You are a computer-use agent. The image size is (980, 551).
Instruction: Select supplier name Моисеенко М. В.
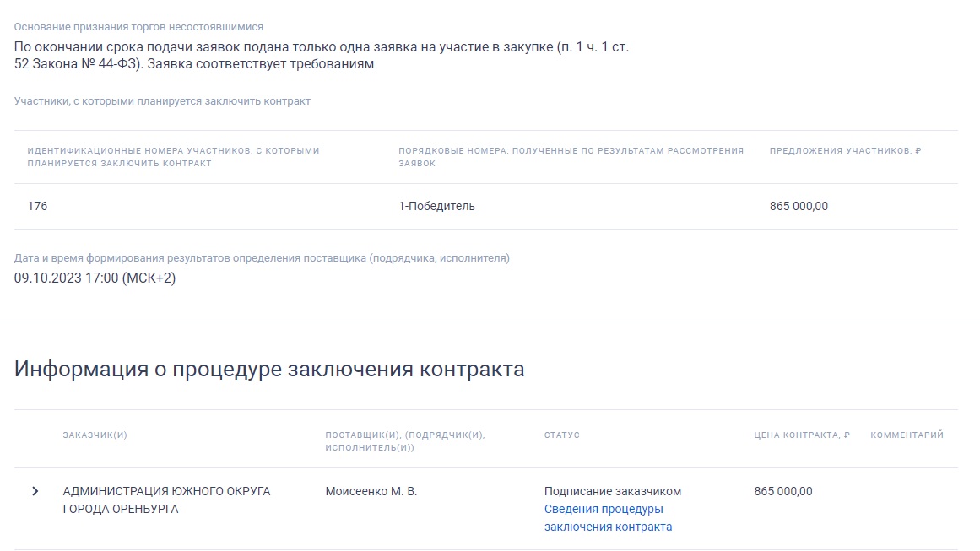371,491
